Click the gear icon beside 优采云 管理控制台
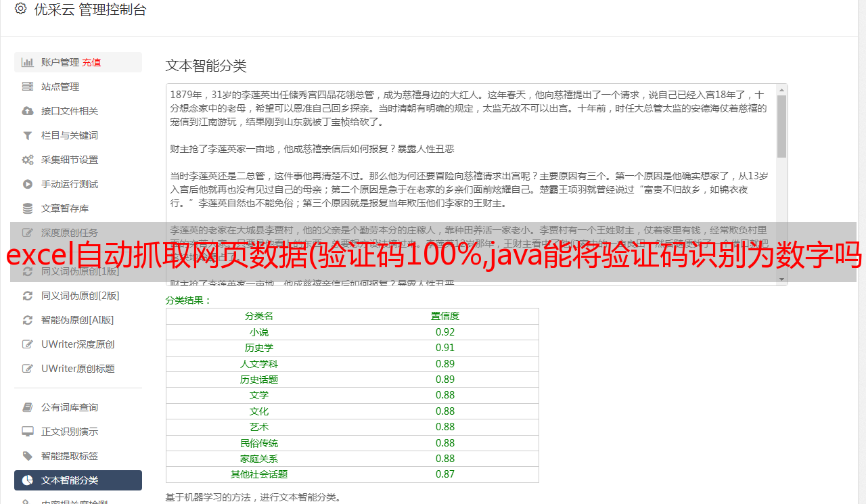This screenshot has height=504, width=866. pos(20,9)
